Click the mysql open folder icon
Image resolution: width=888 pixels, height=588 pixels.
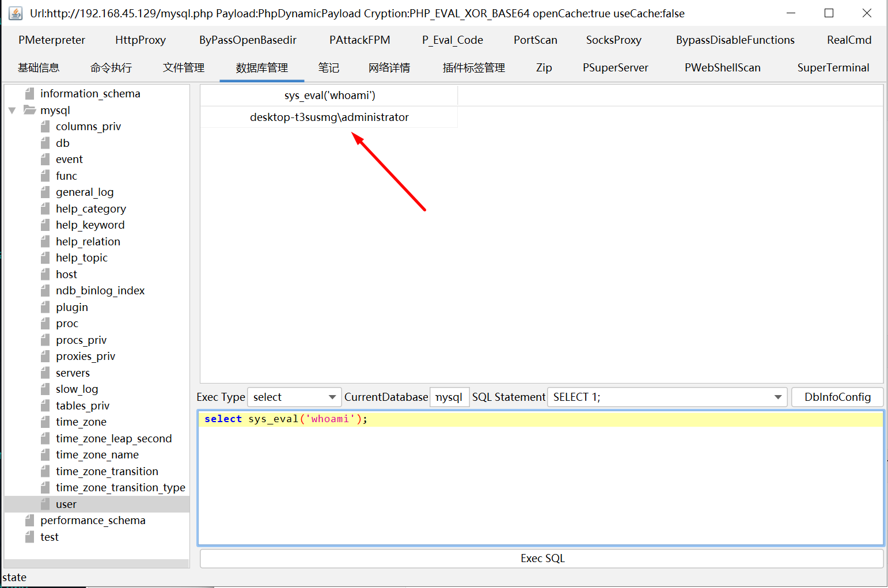[29, 109]
